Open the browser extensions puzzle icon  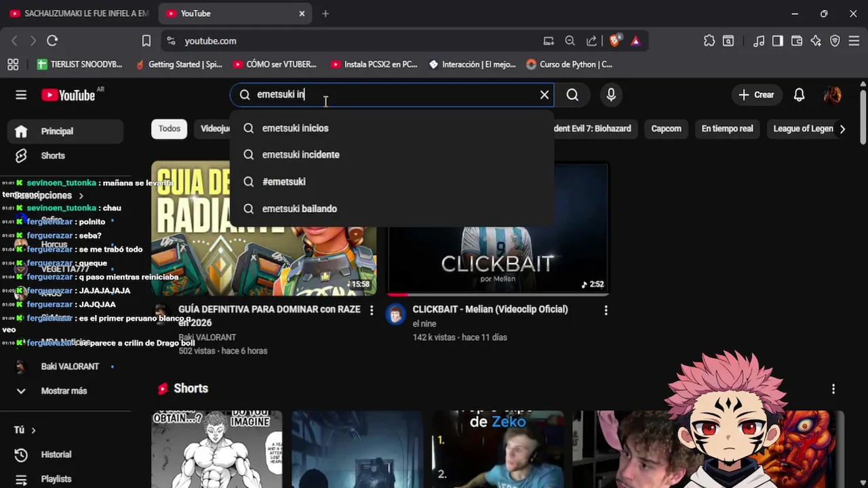[709, 41]
